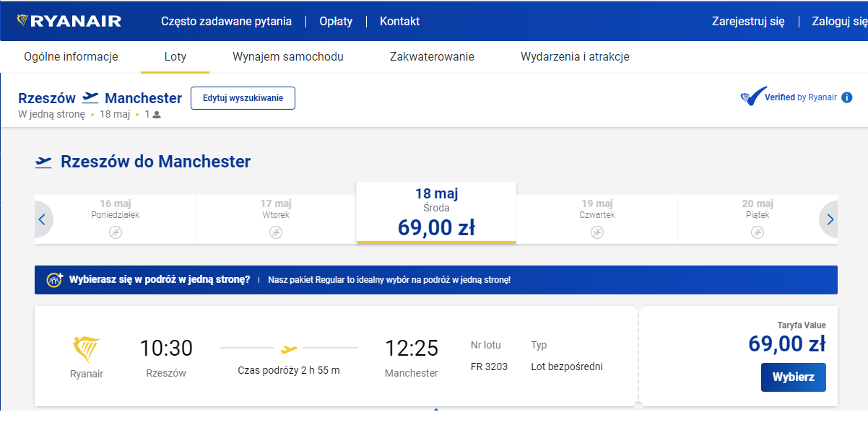Viewport: 868px width, 443px height.
Task: Click no-flight icon under 20 maj
Action: point(758,232)
